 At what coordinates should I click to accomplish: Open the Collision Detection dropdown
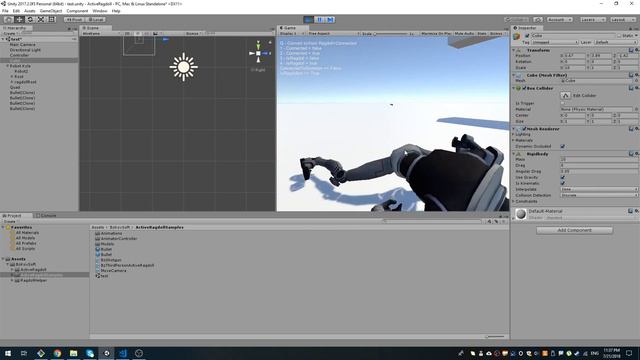[x=599, y=196]
